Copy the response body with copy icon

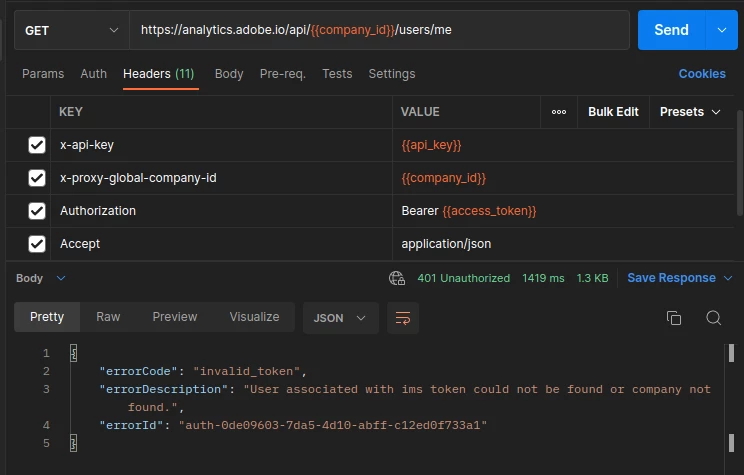click(x=674, y=318)
